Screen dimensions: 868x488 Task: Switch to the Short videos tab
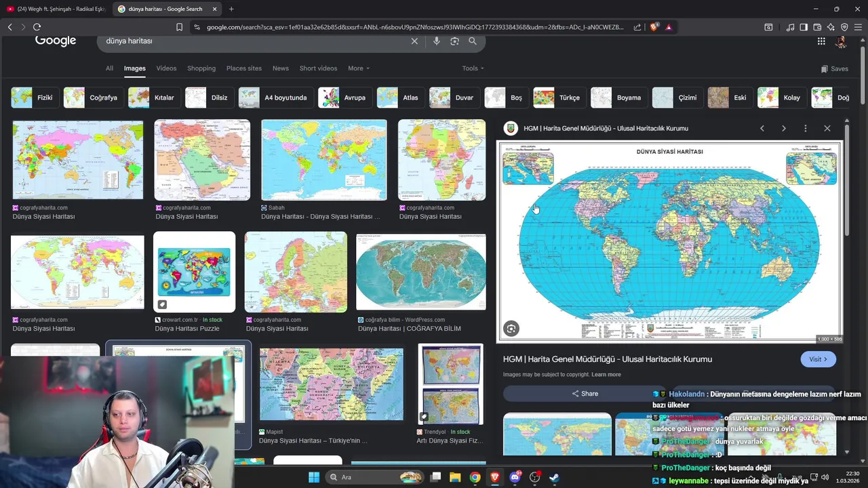[x=318, y=68]
